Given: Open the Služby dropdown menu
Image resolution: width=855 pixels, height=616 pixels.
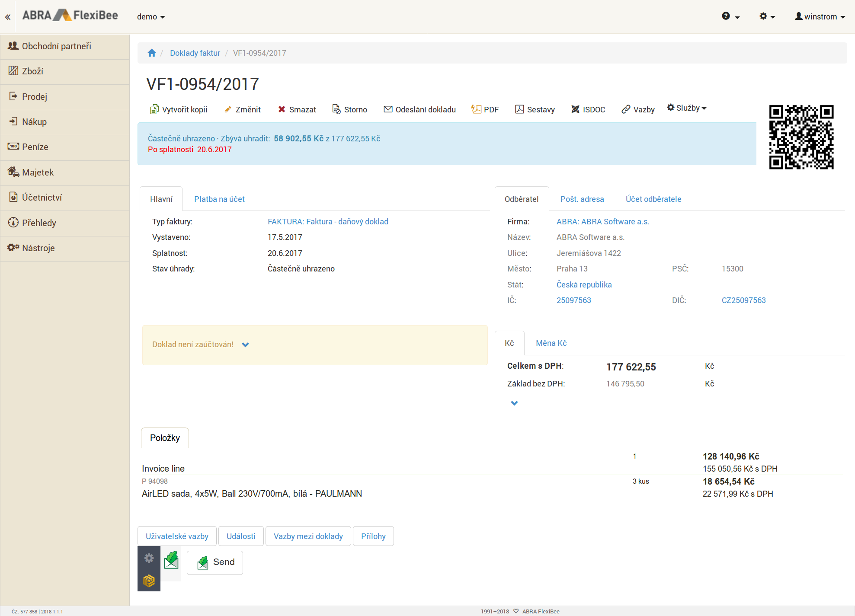Looking at the screenshot, I should point(687,108).
